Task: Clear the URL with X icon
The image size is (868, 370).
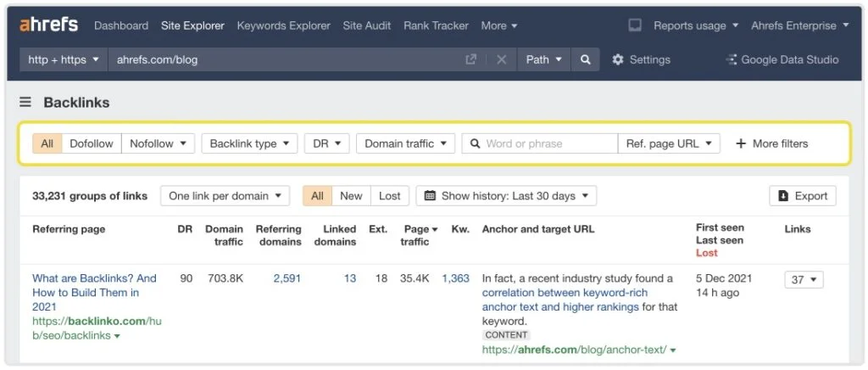Action: [502, 59]
